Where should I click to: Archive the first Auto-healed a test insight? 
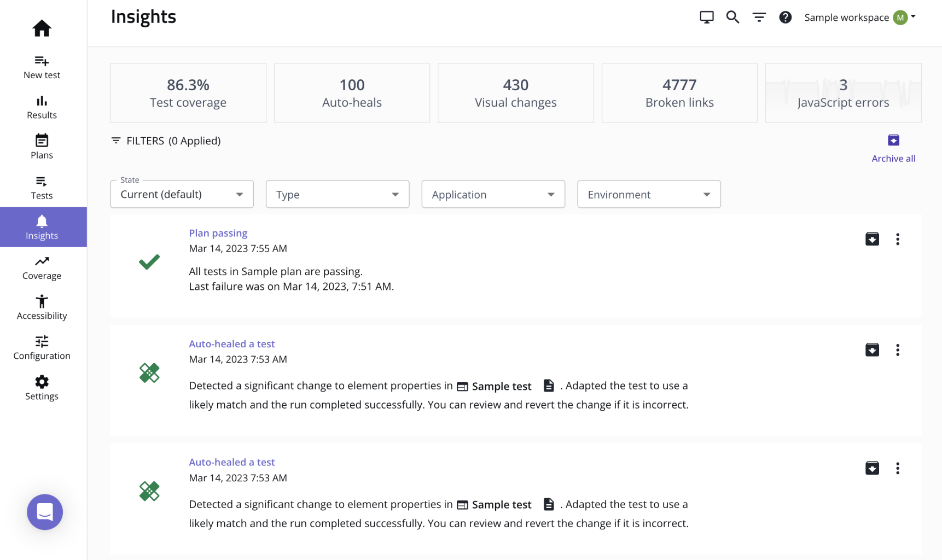pos(872,350)
